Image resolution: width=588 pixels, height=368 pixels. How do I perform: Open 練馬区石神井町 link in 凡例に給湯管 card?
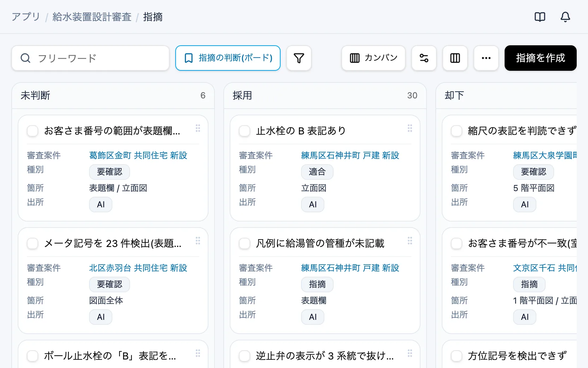click(x=350, y=268)
